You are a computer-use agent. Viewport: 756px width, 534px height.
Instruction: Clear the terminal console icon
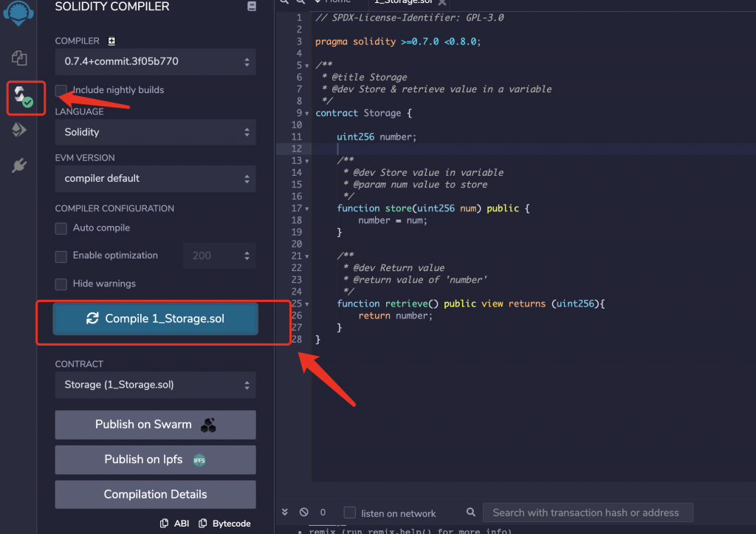click(x=303, y=513)
